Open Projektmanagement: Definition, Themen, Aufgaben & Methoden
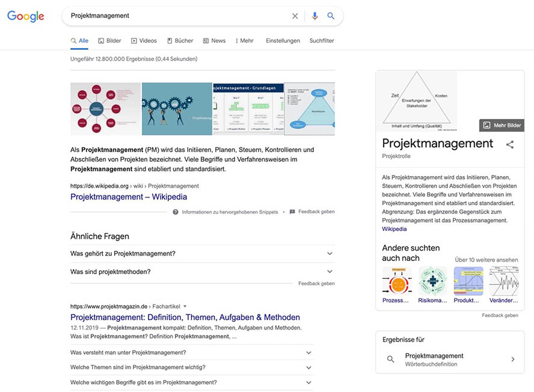 [185, 317]
